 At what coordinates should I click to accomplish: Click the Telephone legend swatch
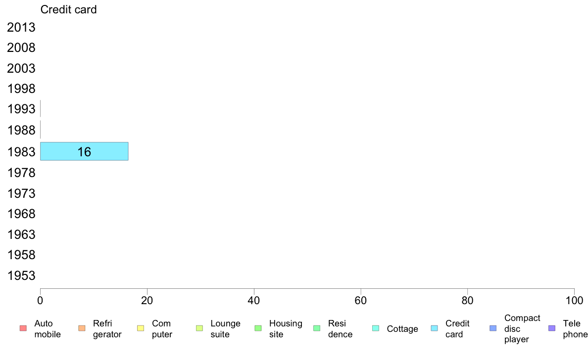pyautogui.click(x=552, y=328)
